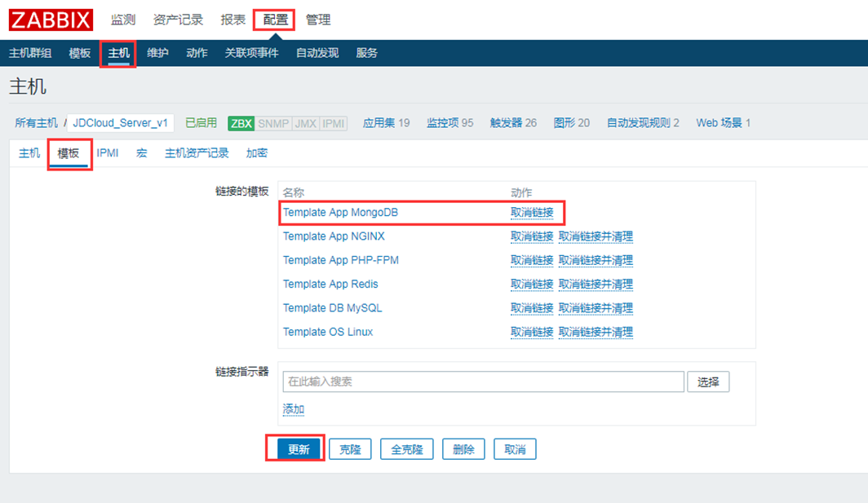Click 取消链接并清理 for Template OS Linux

[x=596, y=332]
